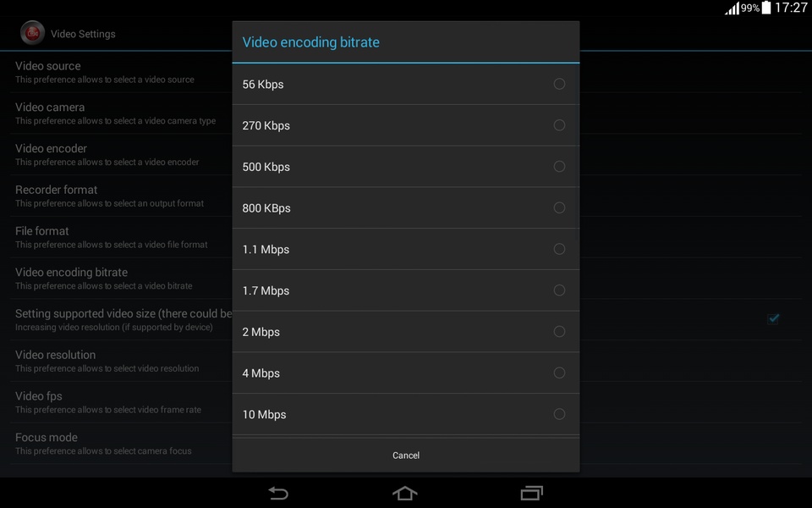Open the Video resolution preference

click(121, 361)
